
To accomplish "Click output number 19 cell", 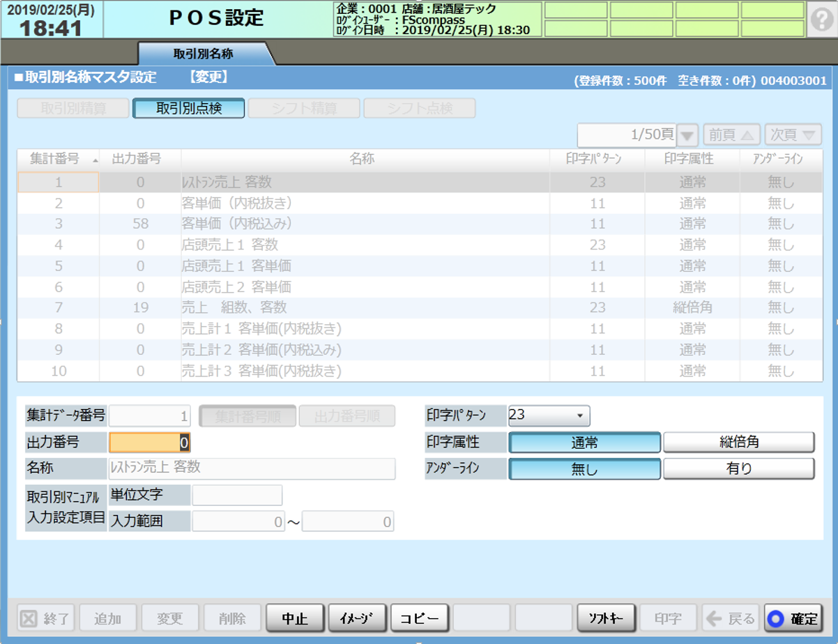I will tap(140, 308).
